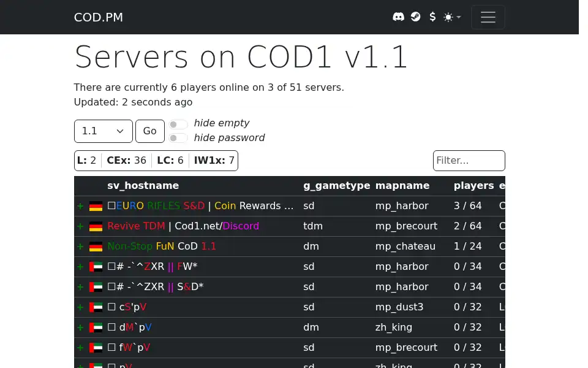Viewport: 588px width, 368px height.
Task: Click German flag on Revive TDM row
Action: click(x=96, y=226)
